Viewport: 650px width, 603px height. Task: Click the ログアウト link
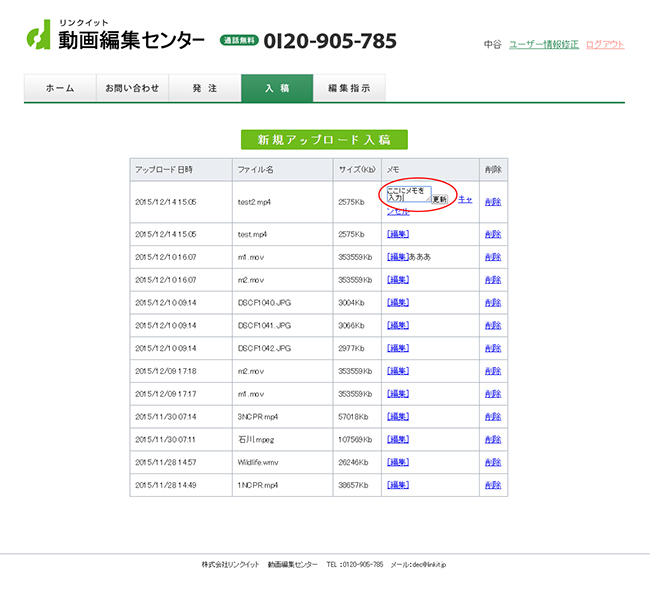[605, 44]
